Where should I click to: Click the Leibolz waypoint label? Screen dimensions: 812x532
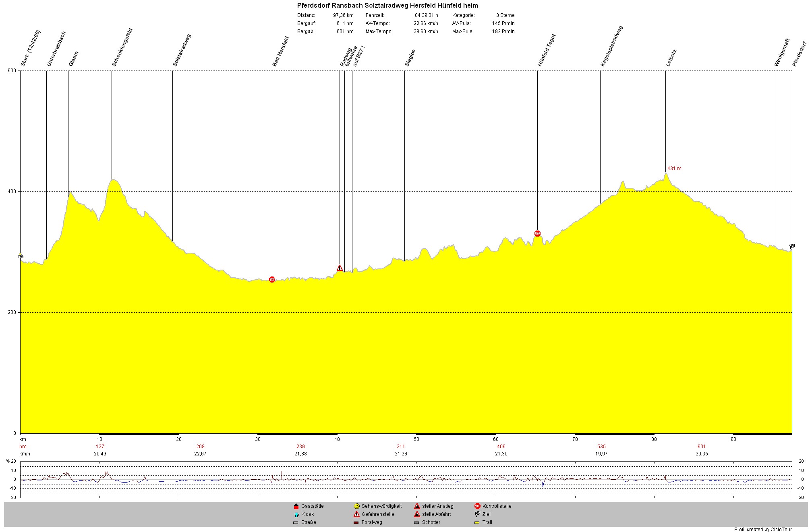point(671,58)
